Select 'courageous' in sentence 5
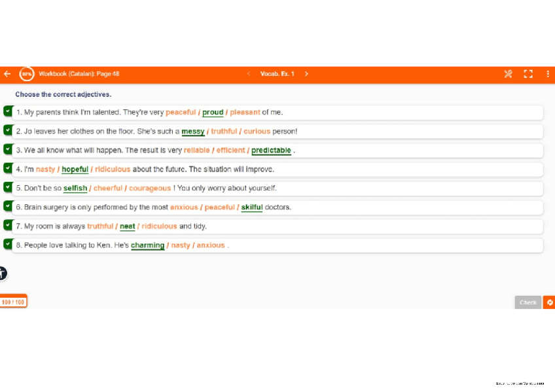Screen dimensions: 555x392 (x=150, y=188)
